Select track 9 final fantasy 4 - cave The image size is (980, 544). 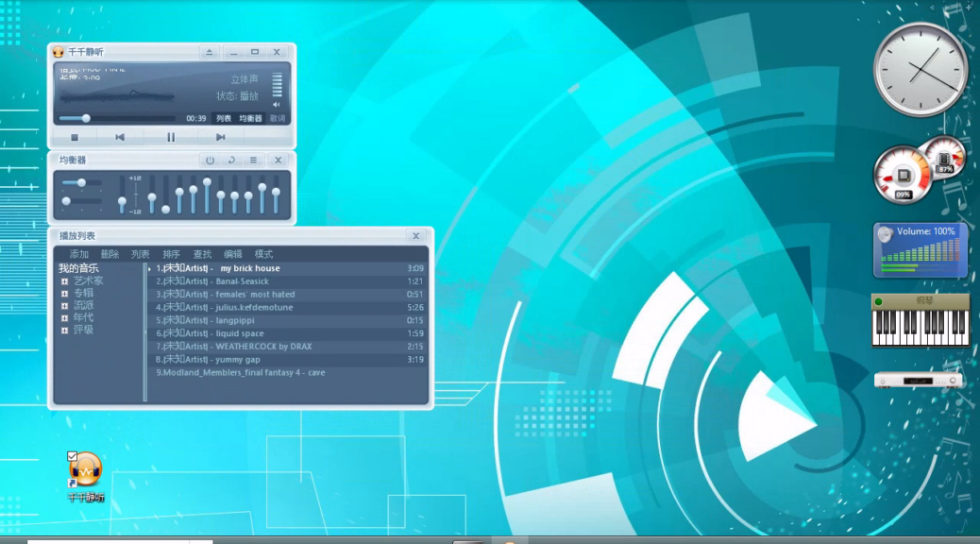(288, 373)
